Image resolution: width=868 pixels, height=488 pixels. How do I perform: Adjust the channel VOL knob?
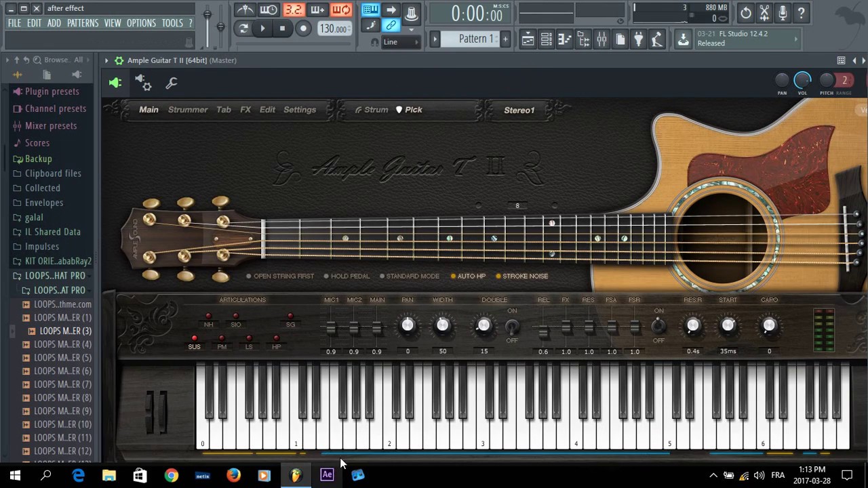click(802, 81)
